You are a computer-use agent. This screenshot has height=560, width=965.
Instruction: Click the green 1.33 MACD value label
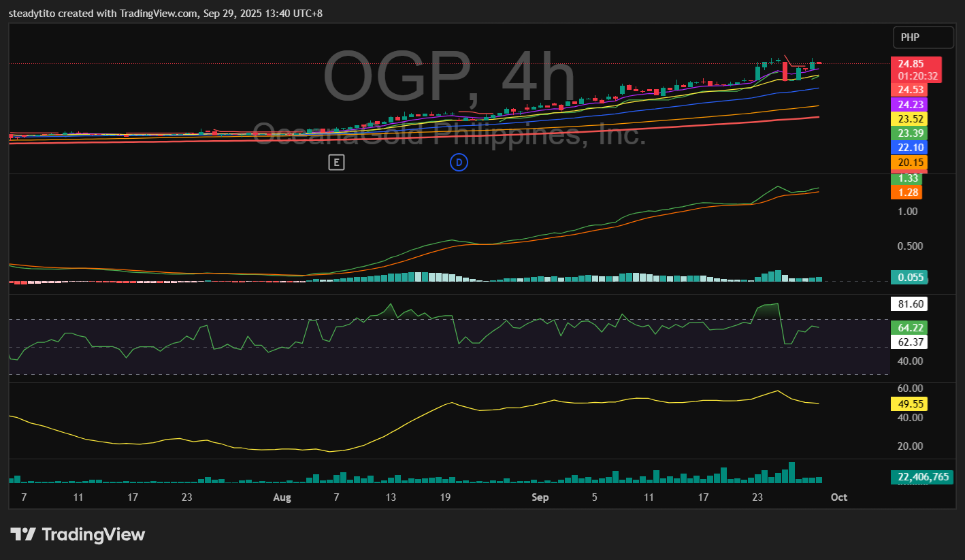tap(909, 178)
